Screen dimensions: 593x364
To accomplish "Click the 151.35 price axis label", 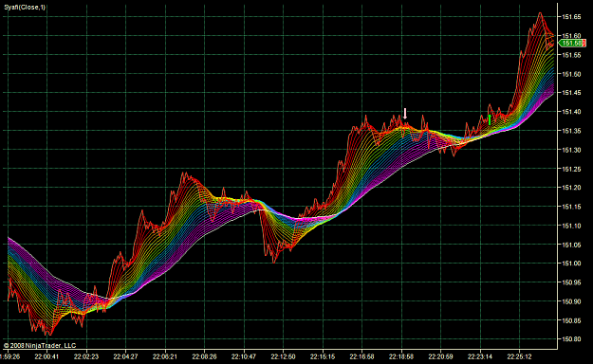I will tap(571, 131).
